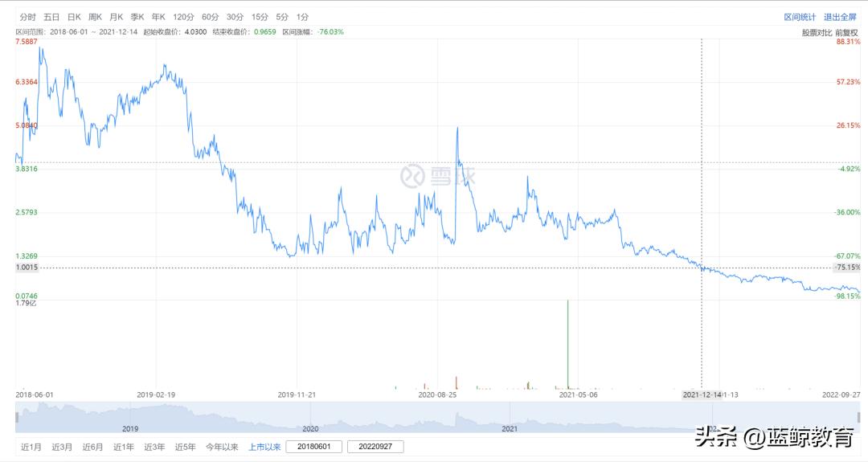Screen dimensions: 868x462
Task: Open the 股票对比 stock comparison option
Action: (x=817, y=33)
